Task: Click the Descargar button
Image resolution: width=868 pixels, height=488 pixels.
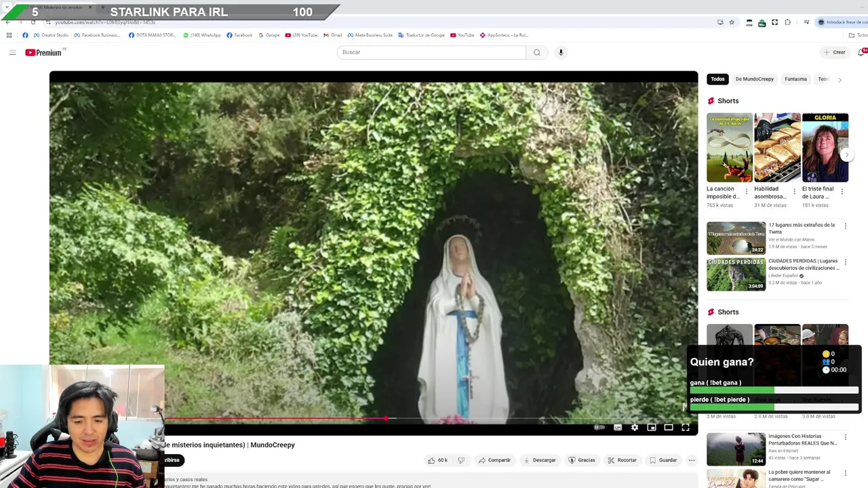Action: [x=540, y=460]
